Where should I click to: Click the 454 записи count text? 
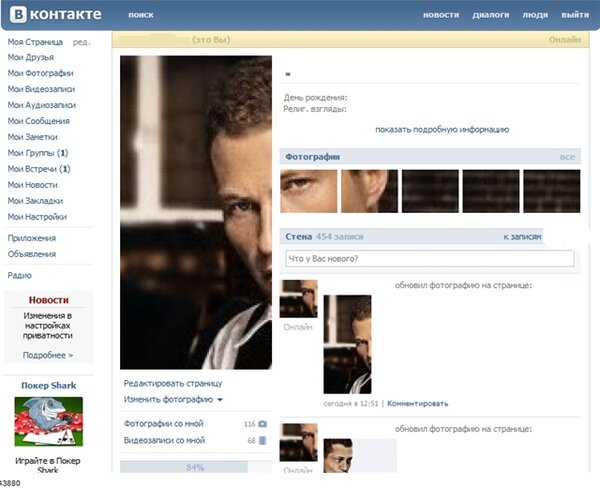[x=339, y=237]
